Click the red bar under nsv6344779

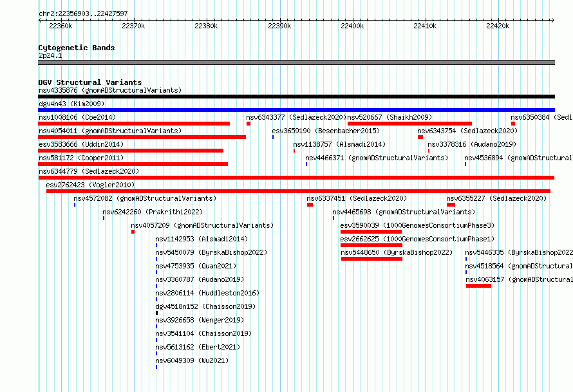[296, 178]
